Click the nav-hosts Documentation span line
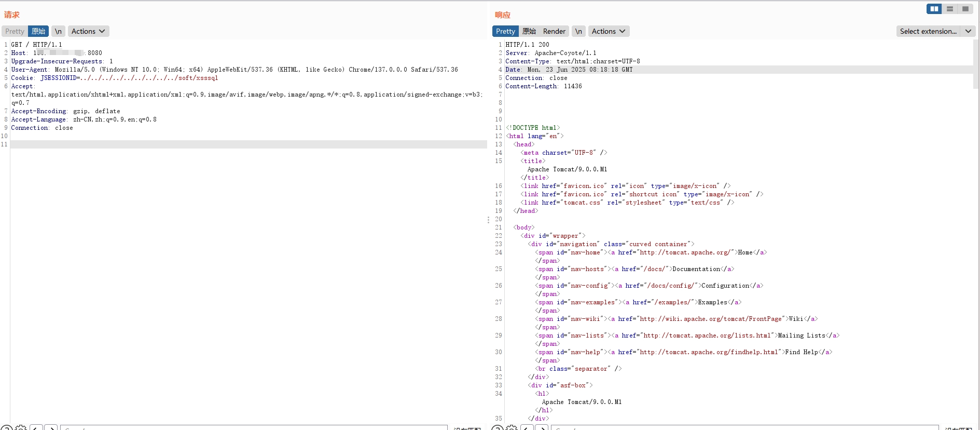 click(x=634, y=269)
